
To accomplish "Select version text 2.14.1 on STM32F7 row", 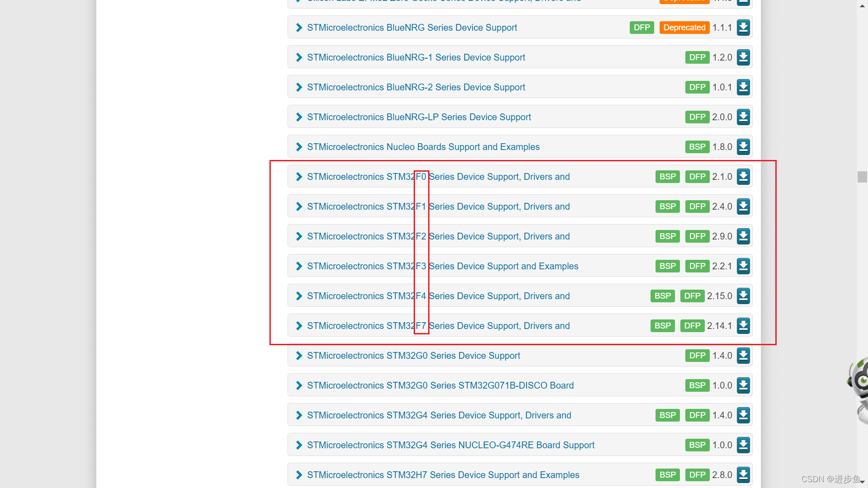I will (719, 326).
